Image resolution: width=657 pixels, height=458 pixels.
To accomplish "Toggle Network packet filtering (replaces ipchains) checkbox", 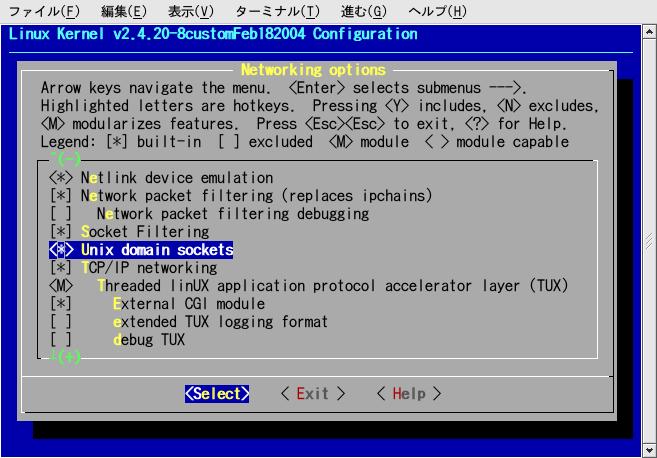I will (61, 196).
